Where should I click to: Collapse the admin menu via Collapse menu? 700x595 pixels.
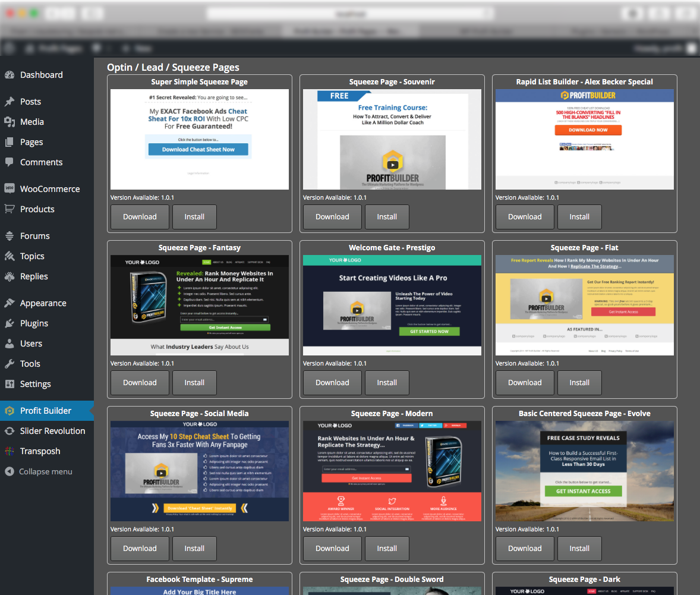click(x=47, y=471)
